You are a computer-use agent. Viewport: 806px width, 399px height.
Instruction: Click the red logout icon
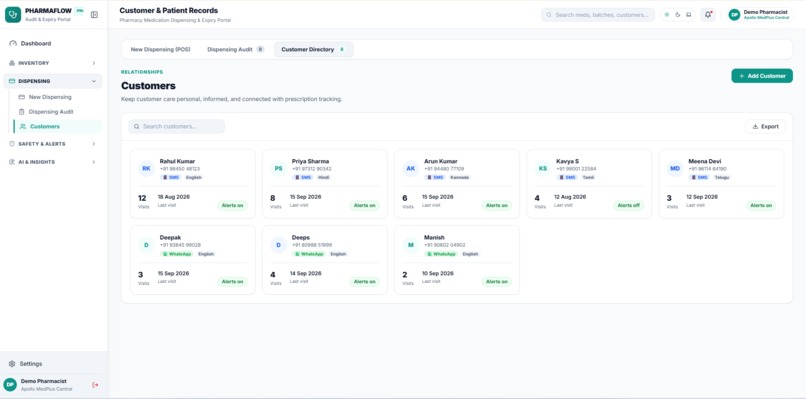point(95,385)
